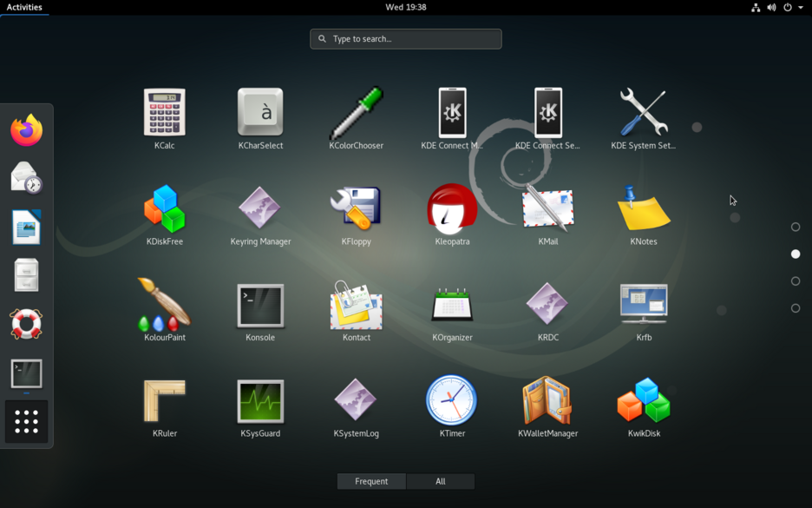The image size is (812, 508).
Task: Open KDE Connect Settings app
Action: (x=548, y=119)
